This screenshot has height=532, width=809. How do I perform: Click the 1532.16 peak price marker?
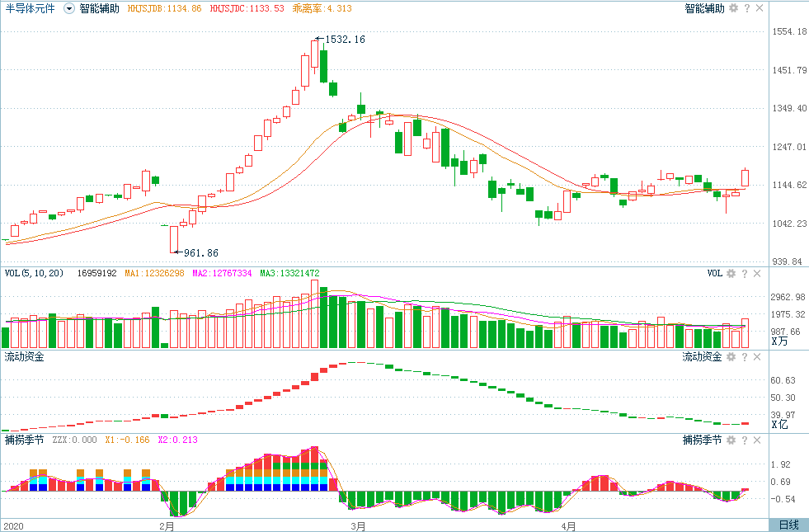[345, 40]
